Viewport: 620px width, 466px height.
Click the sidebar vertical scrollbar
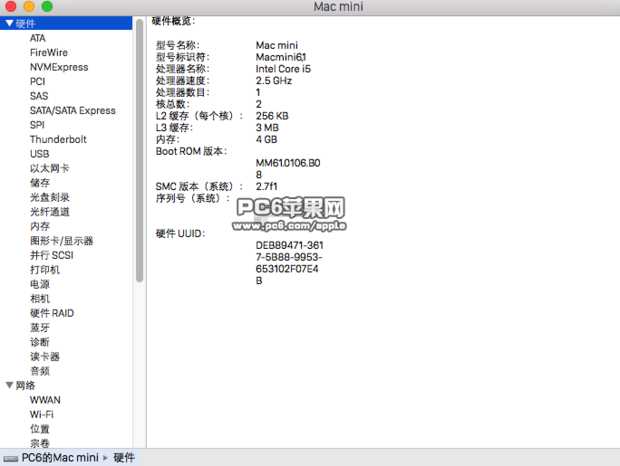[140, 150]
